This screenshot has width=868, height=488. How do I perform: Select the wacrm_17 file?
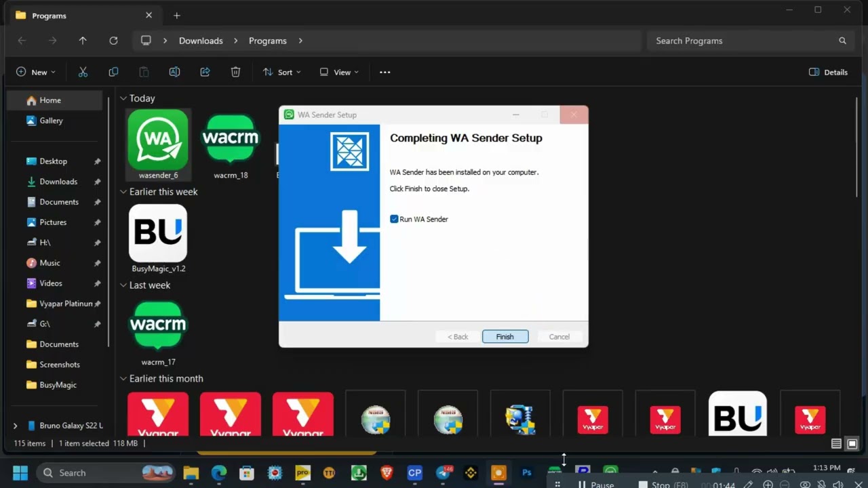click(158, 331)
